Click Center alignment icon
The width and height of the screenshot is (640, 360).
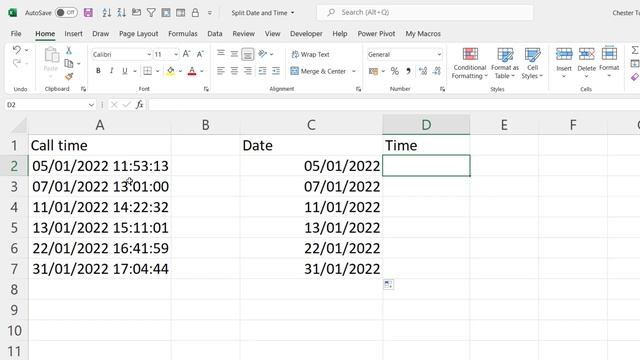tap(234, 71)
